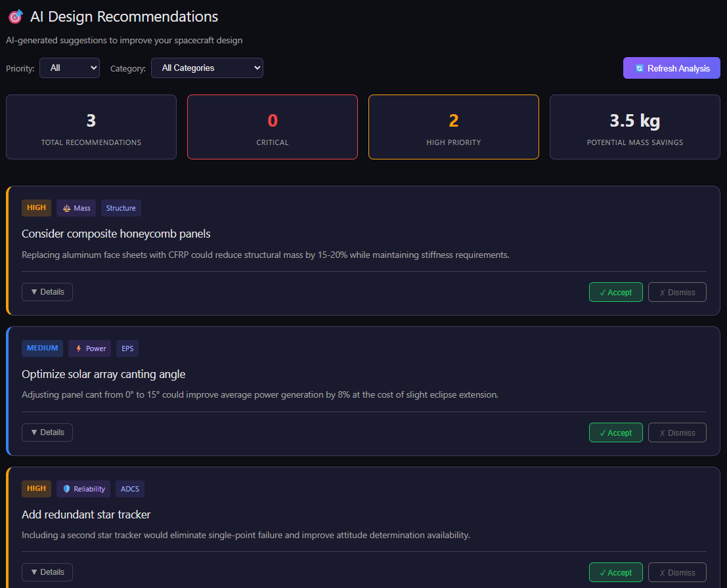Expand Details for solar array canting angle
The image size is (727, 588).
tap(47, 432)
